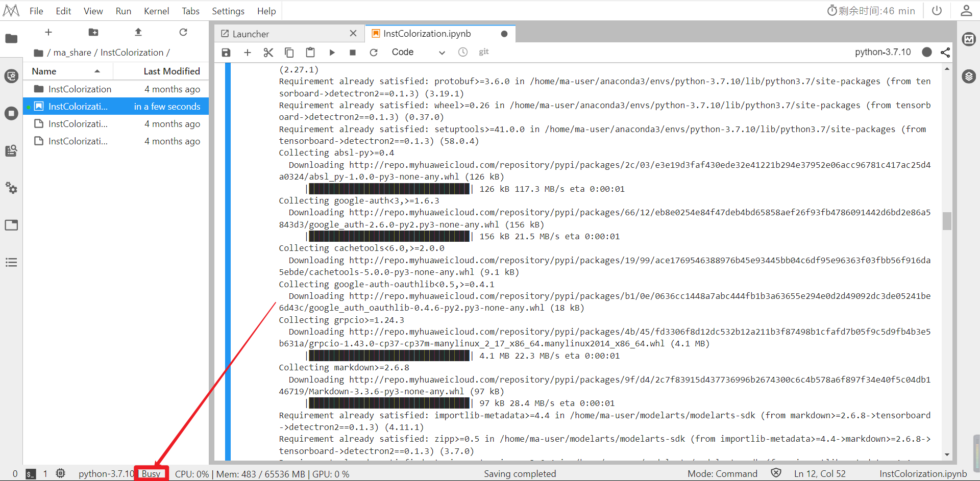
Task: Upload files to current directory
Action: pos(138,32)
